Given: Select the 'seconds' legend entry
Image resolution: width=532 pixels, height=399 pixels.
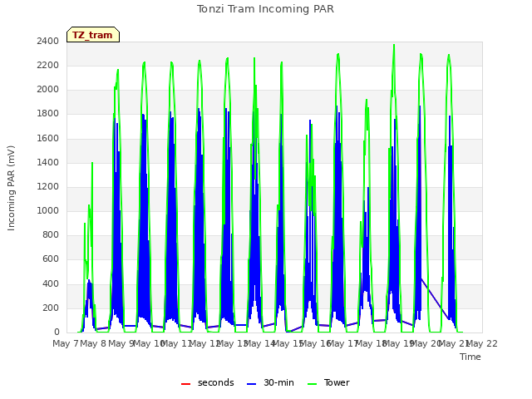Looking at the screenshot, I should [208, 382].
